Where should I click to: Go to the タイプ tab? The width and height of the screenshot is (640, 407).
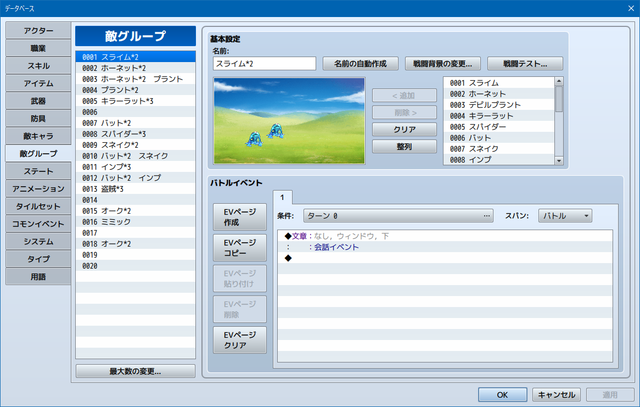point(38,259)
